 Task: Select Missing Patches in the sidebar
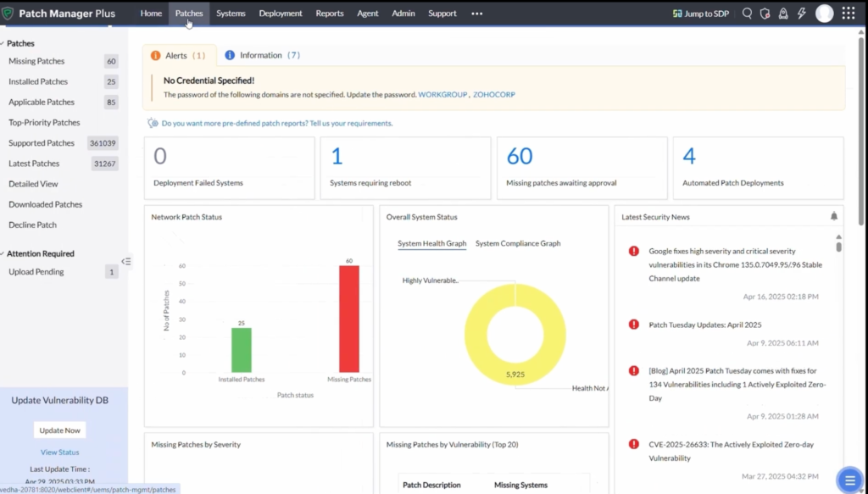point(36,61)
